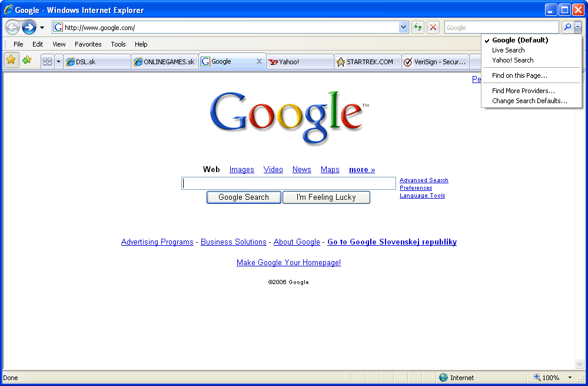Viewport: 588px width, 386px height.
Task: Switch to the ONLINEGAMES.sk tab
Action: (165, 62)
